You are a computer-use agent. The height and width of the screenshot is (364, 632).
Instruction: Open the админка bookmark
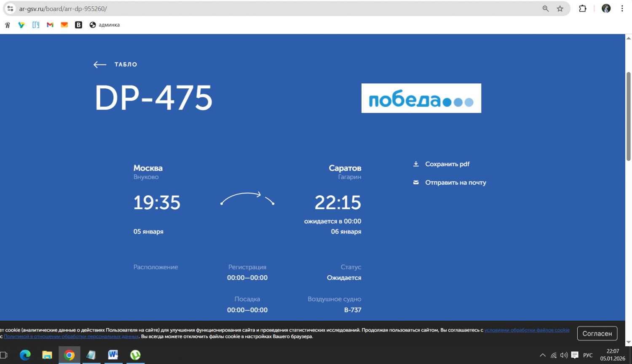pos(105,25)
